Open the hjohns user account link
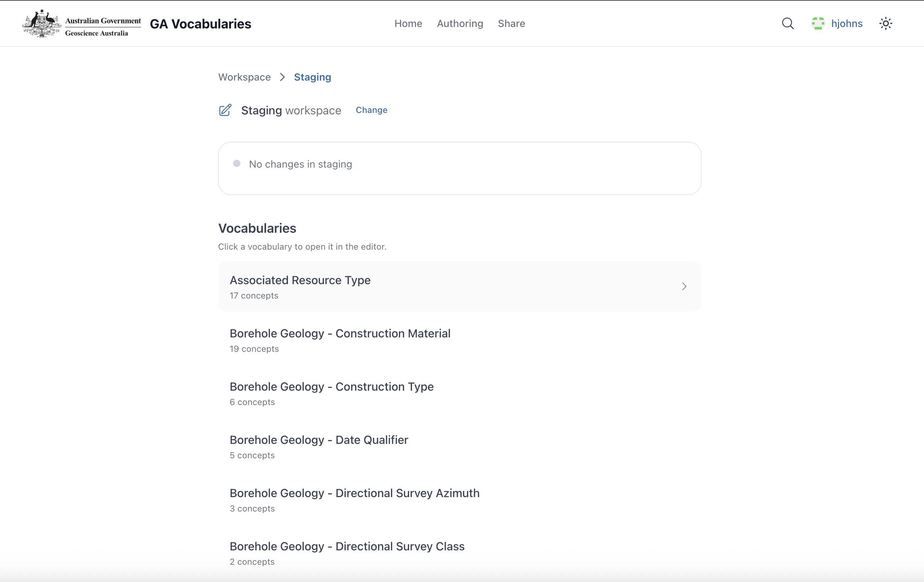The width and height of the screenshot is (924, 582). tap(847, 23)
